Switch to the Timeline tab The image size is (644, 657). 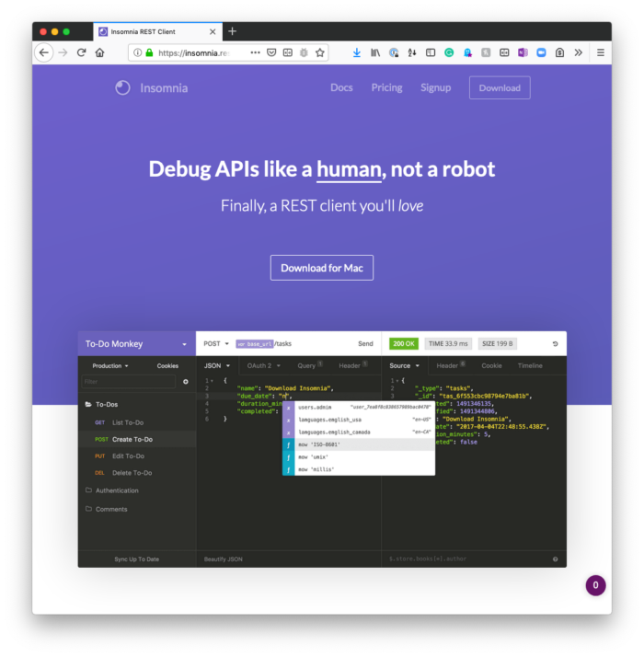(530, 366)
